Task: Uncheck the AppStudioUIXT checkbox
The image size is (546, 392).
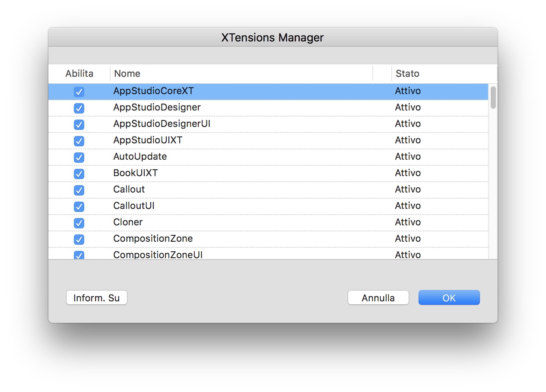Action: click(x=79, y=141)
